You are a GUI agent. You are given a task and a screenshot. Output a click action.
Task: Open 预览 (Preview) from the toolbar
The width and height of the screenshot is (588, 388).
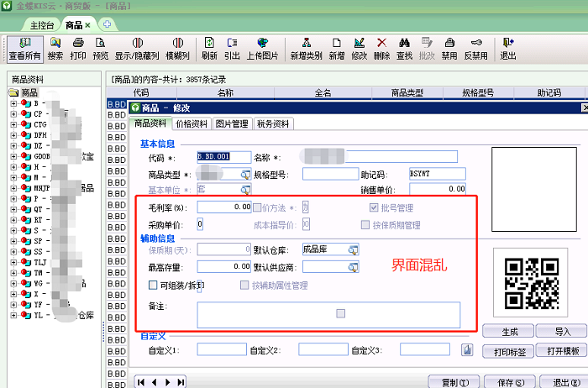pos(101,48)
